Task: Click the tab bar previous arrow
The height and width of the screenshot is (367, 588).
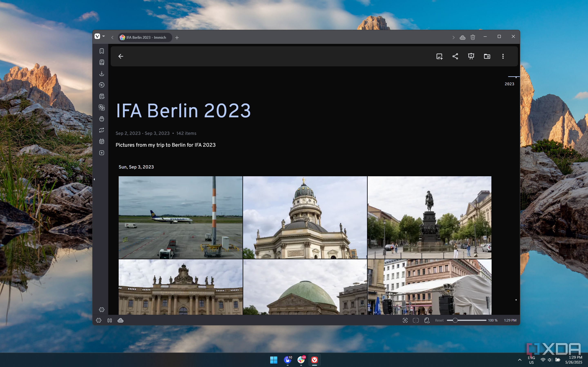Action: 112,37
